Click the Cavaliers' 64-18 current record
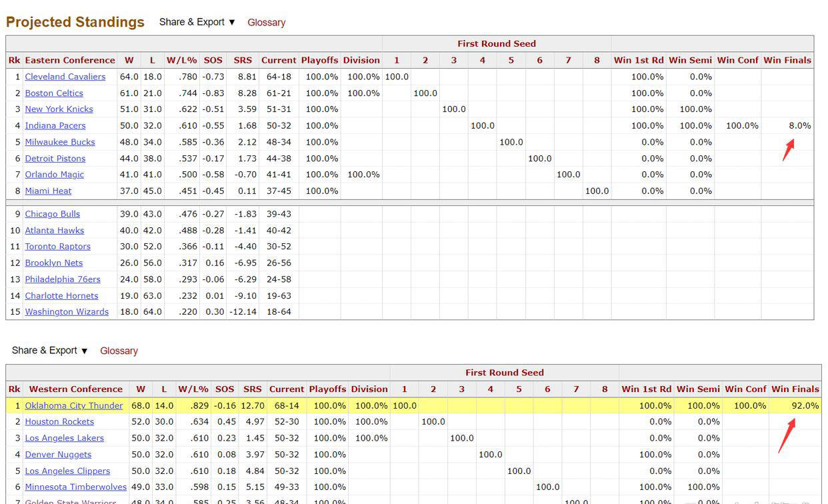The height and width of the screenshot is (504, 828). 279,77
